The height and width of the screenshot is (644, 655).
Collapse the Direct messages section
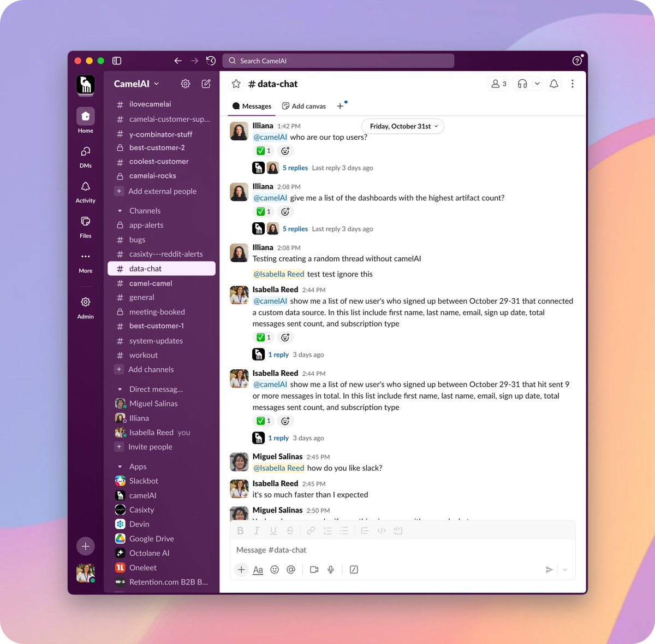pos(120,389)
